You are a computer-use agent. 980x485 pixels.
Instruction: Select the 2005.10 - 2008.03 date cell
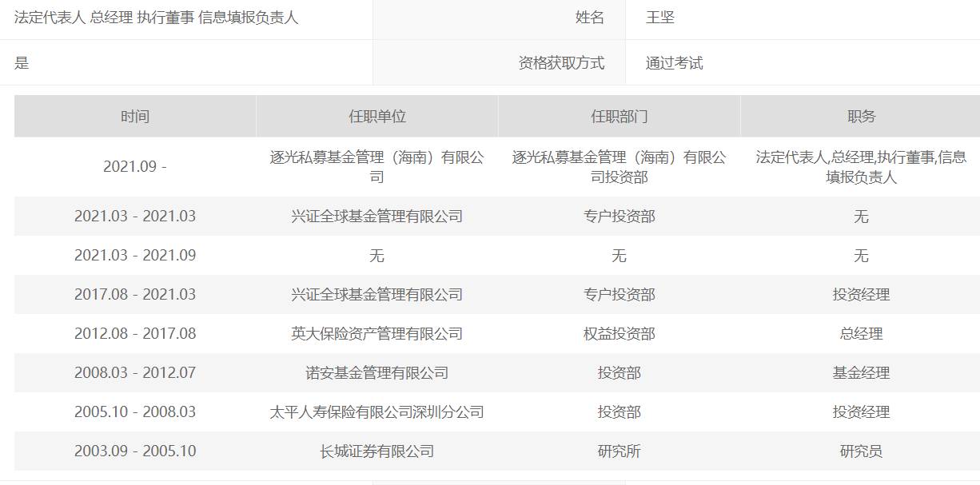[x=135, y=412]
